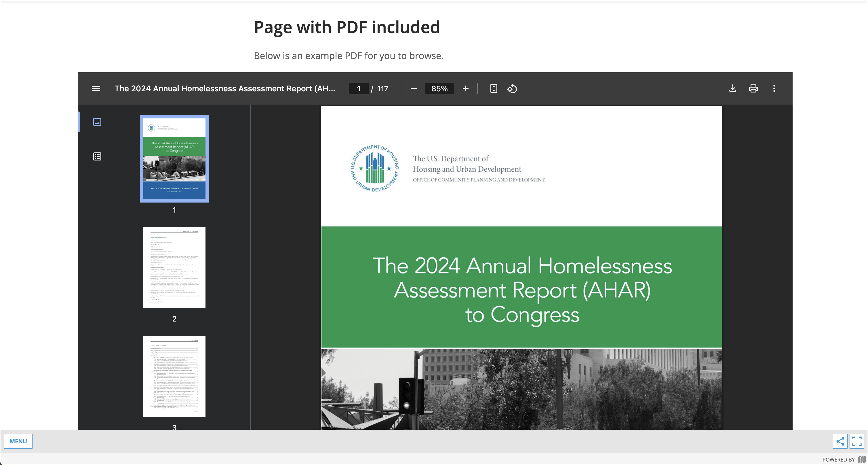
Task: Click the page number input field
Action: (x=359, y=88)
